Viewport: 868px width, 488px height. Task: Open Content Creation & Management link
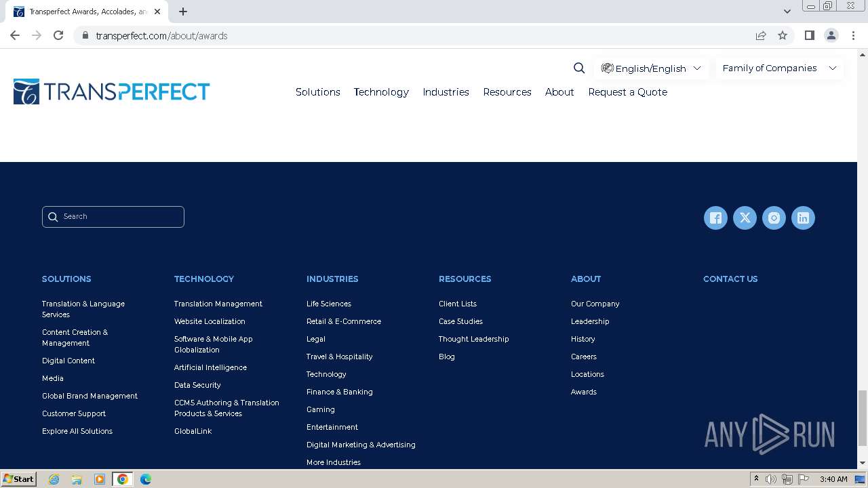coord(75,338)
